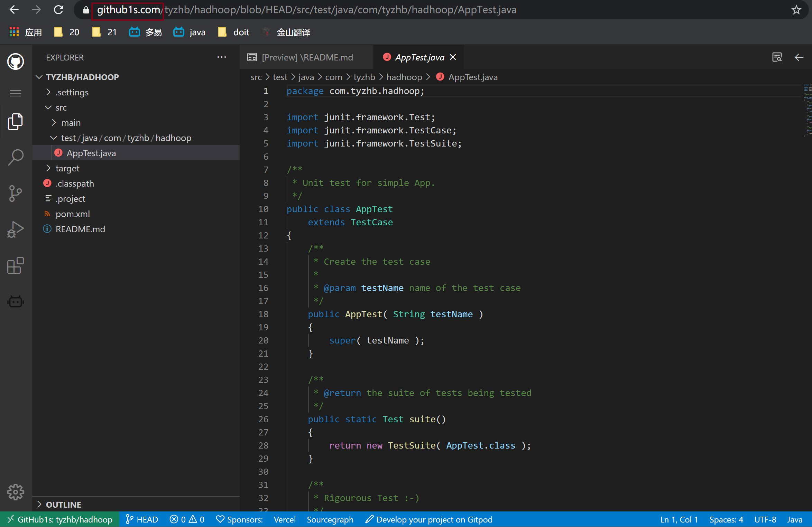Click the GitHub logo icon in sidebar
Image resolution: width=812 pixels, height=527 pixels.
click(16, 62)
